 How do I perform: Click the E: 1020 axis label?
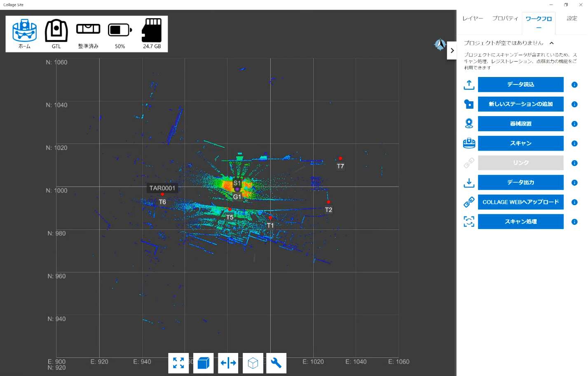coord(313,362)
